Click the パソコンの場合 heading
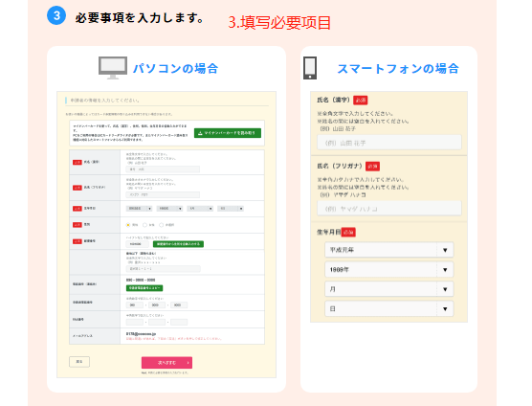 tap(175, 68)
